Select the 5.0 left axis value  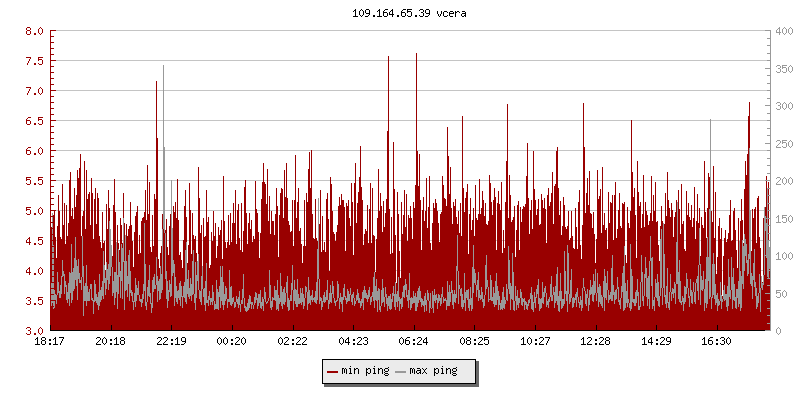[x=34, y=211]
